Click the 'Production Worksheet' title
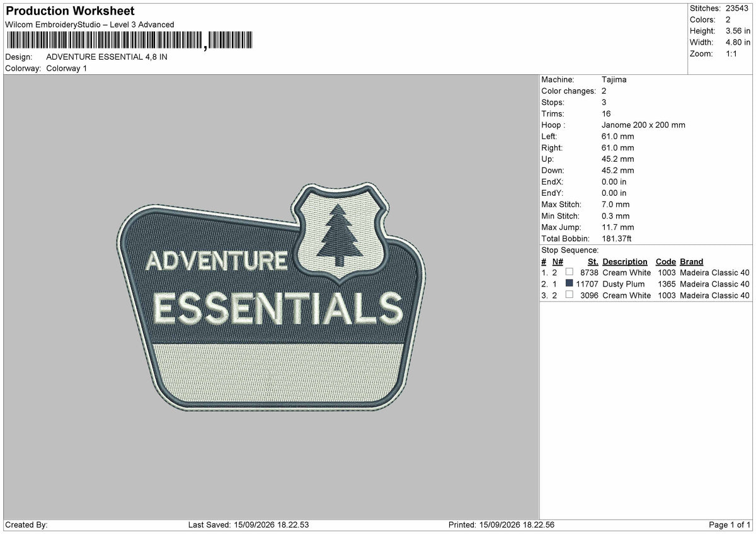The image size is (756, 534). (x=70, y=11)
